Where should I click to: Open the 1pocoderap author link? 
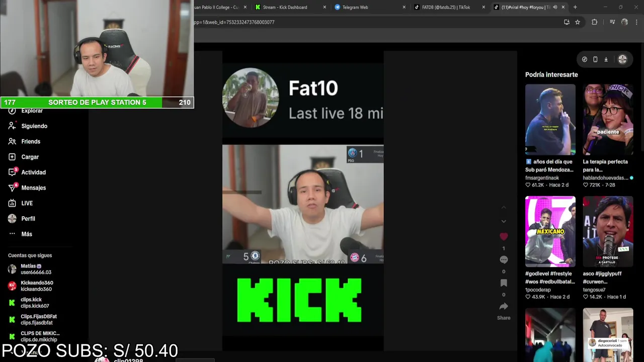(x=538, y=290)
